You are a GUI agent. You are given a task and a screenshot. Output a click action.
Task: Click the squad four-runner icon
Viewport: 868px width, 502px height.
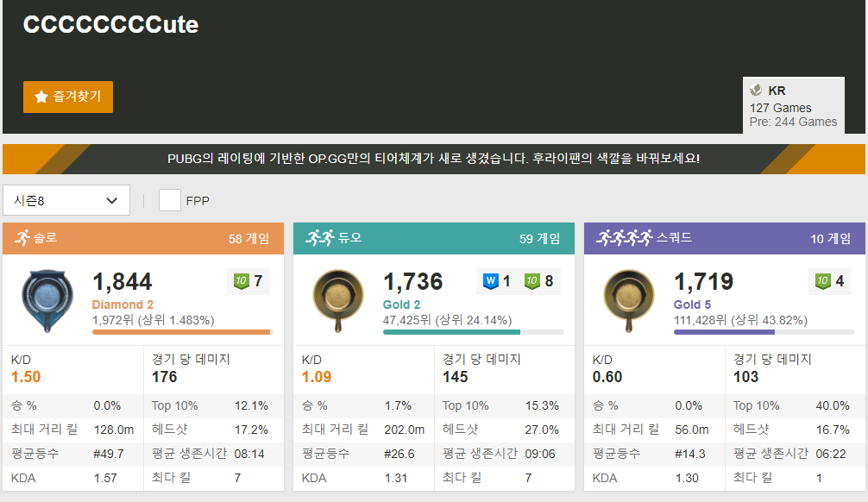[x=625, y=238]
